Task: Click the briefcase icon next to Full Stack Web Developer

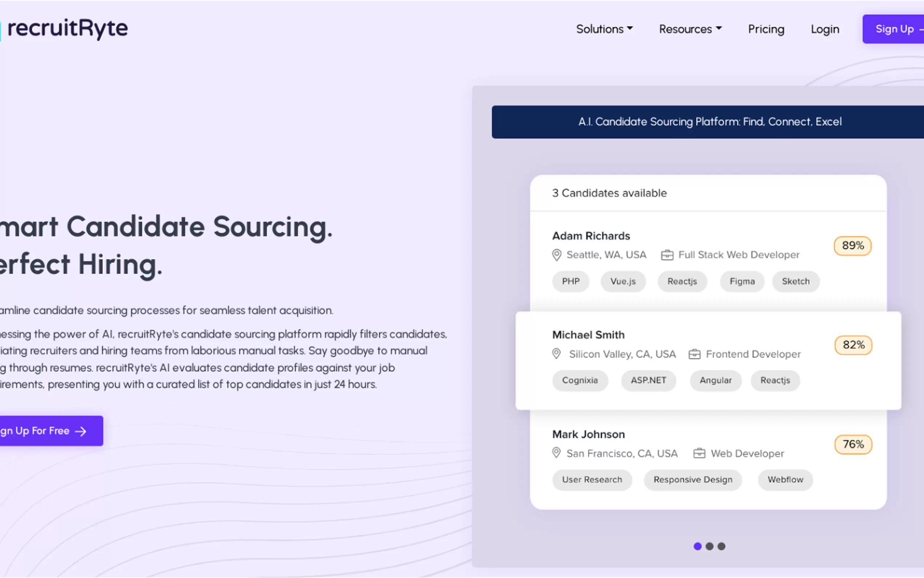Action: tap(668, 254)
